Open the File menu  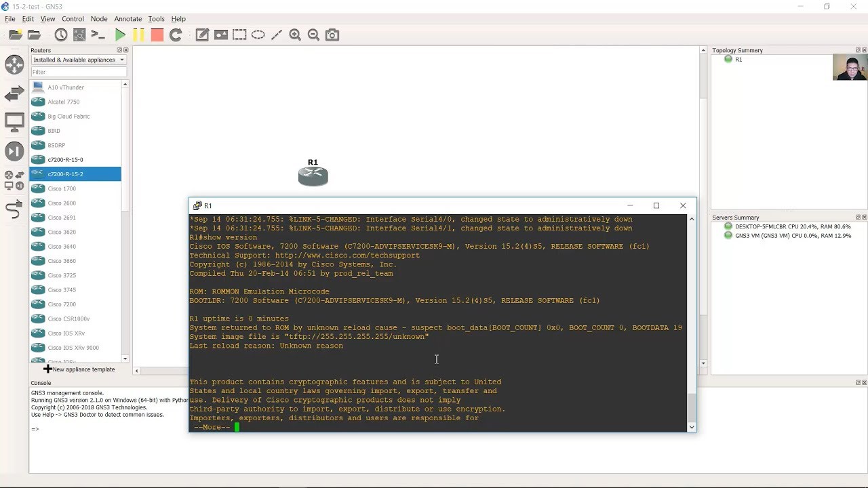[x=10, y=19]
